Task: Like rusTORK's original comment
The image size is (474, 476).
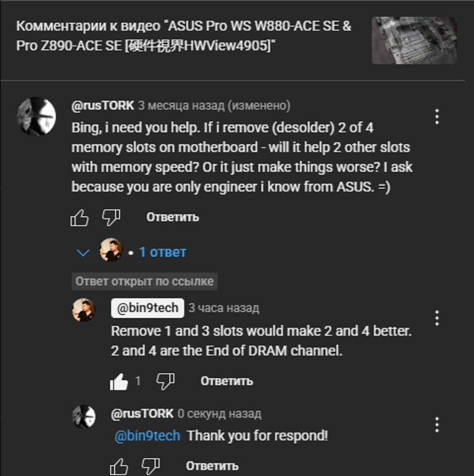Action: point(79,217)
